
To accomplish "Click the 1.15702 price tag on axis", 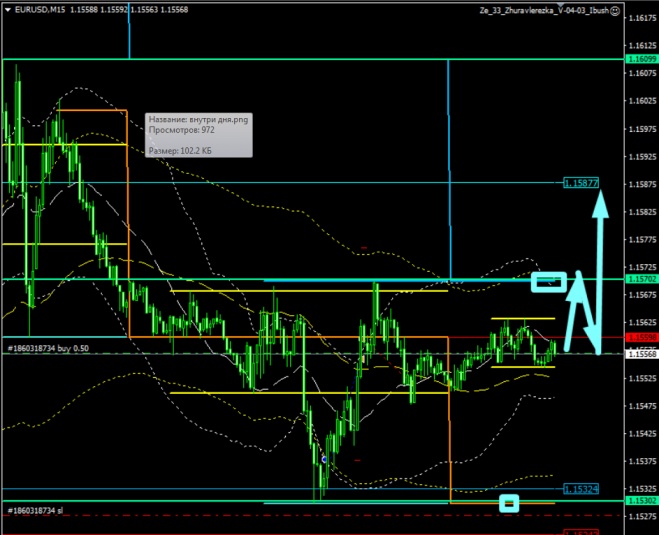I will click(x=640, y=279).
